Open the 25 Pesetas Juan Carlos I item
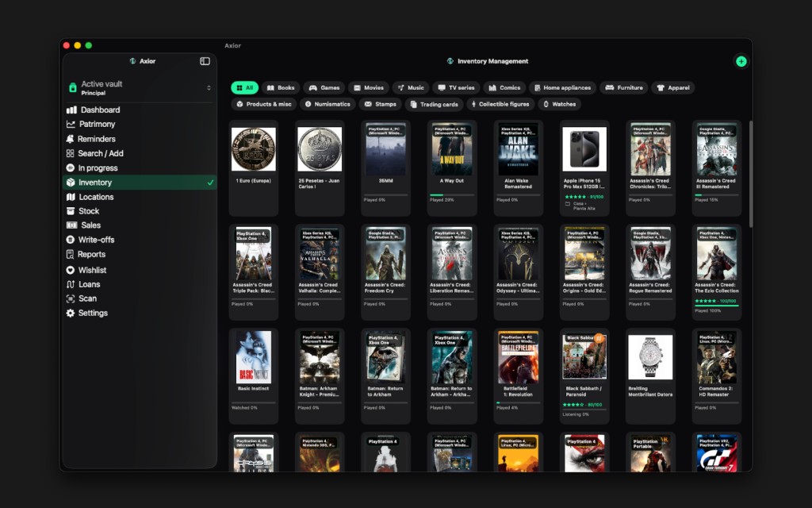The height and width of the screenshot is (508, 812). click(320, 168)
